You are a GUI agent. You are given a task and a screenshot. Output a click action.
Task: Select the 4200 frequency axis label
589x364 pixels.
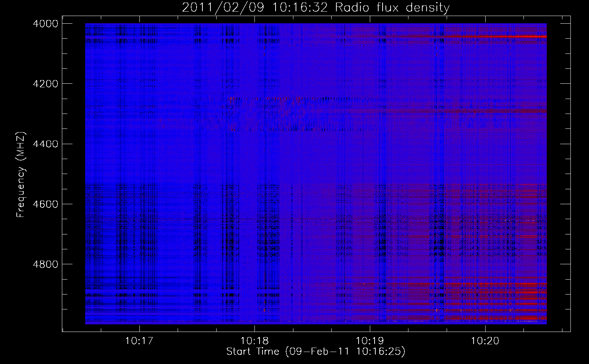click(46, 84)
